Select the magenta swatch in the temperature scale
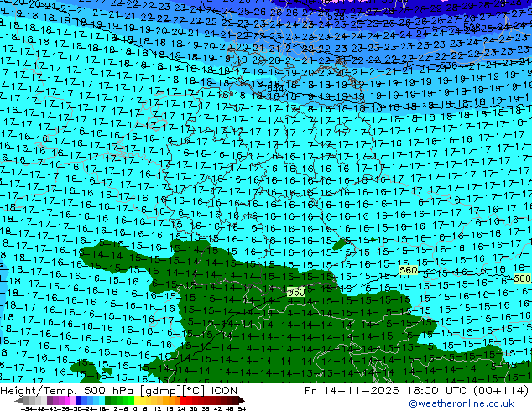The width and height of the screenshot is (532, 411). (x=67, y=400)
